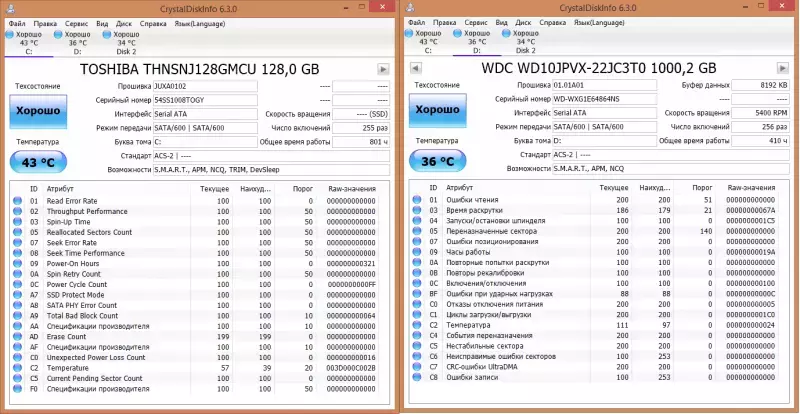This screenshot has width=800, height=414.
Task: Select Циклы загрузки/выгрузки attribute text
Action: click(x=489, y=315)
